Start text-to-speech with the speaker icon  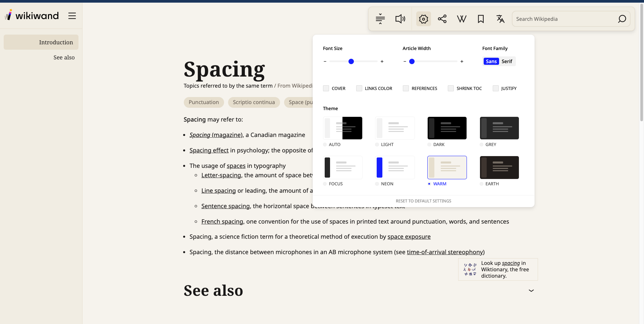(400, 19)
